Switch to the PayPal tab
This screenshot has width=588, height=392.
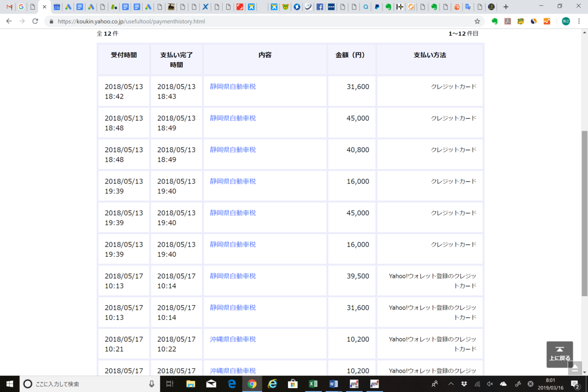[377, 7]
